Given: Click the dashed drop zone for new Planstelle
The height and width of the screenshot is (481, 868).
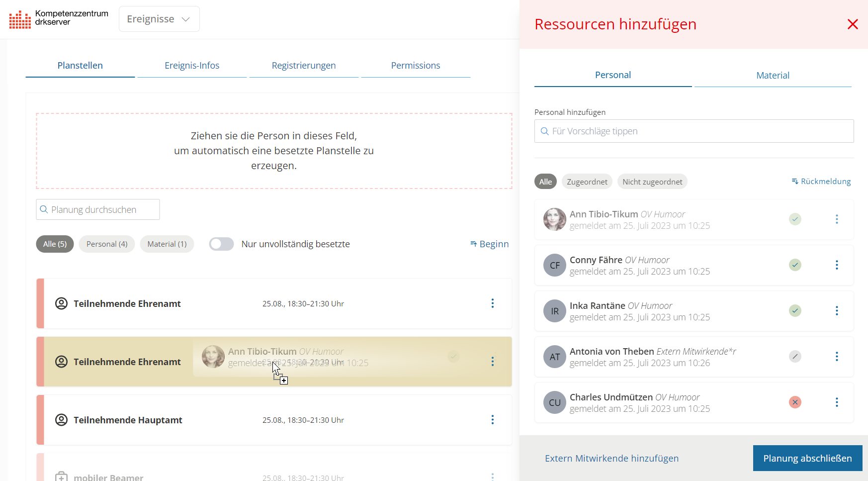Looking at the screenshot, I should [x=274, y=151].
